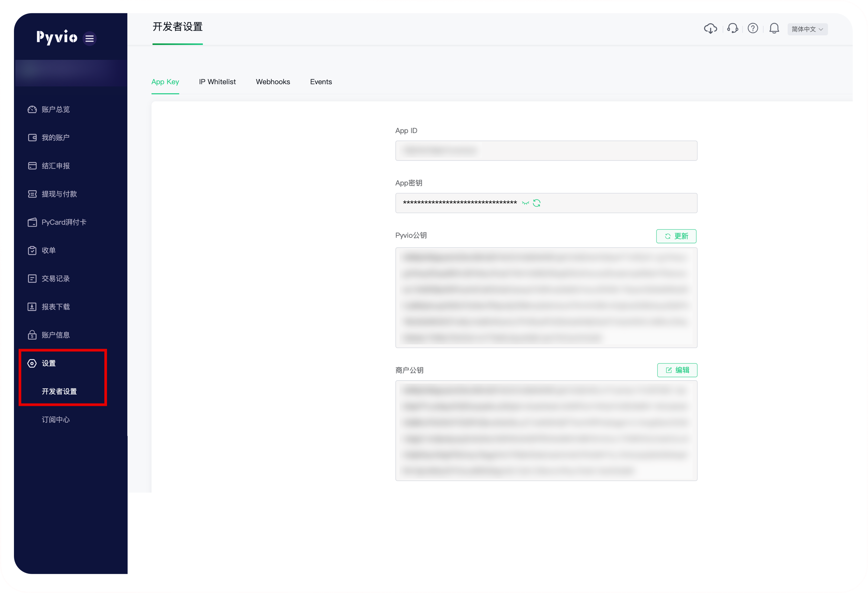Click the 账户信息 lock icon
This screenshot has height=593, width=868.
pos(32,335)
